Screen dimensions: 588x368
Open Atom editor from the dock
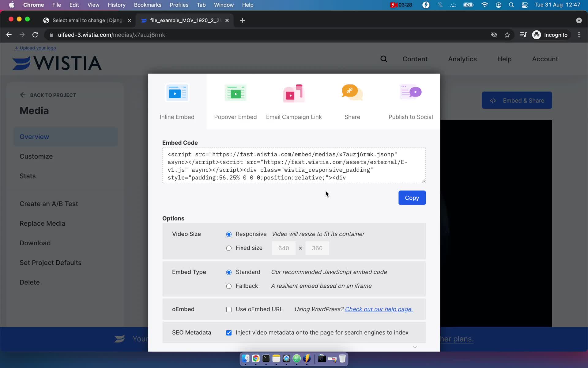pyautogui.click(x=297, y=358)
